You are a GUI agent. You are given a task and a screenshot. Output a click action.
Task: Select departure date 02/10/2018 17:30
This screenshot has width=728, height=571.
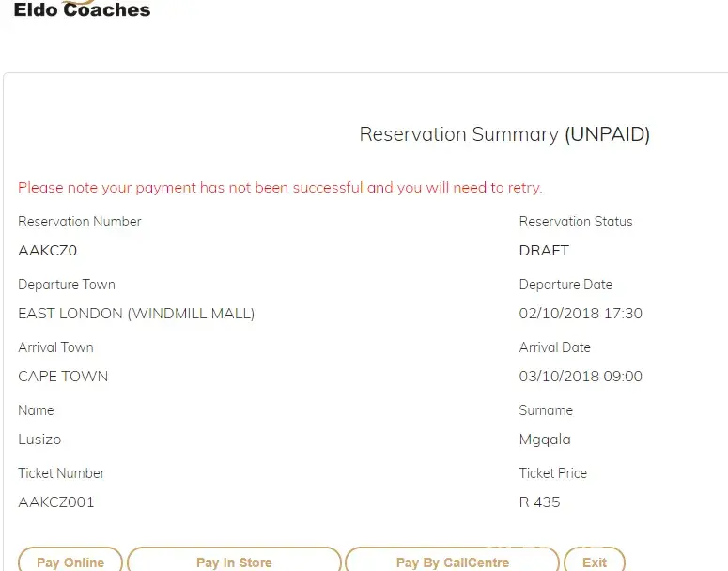(x=581, y=314)
